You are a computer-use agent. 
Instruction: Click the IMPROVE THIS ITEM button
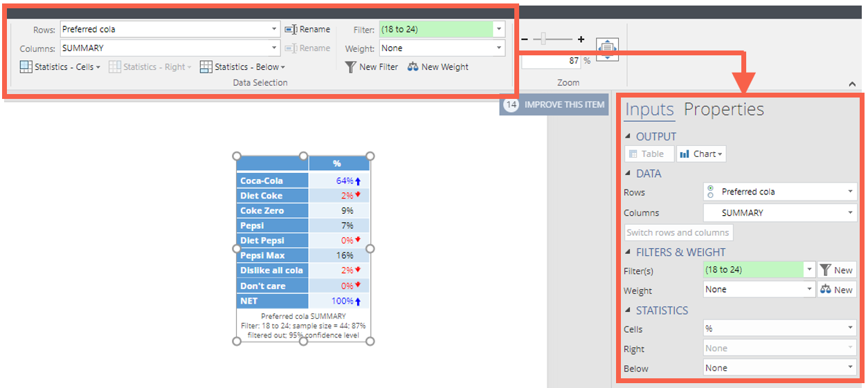554,104
